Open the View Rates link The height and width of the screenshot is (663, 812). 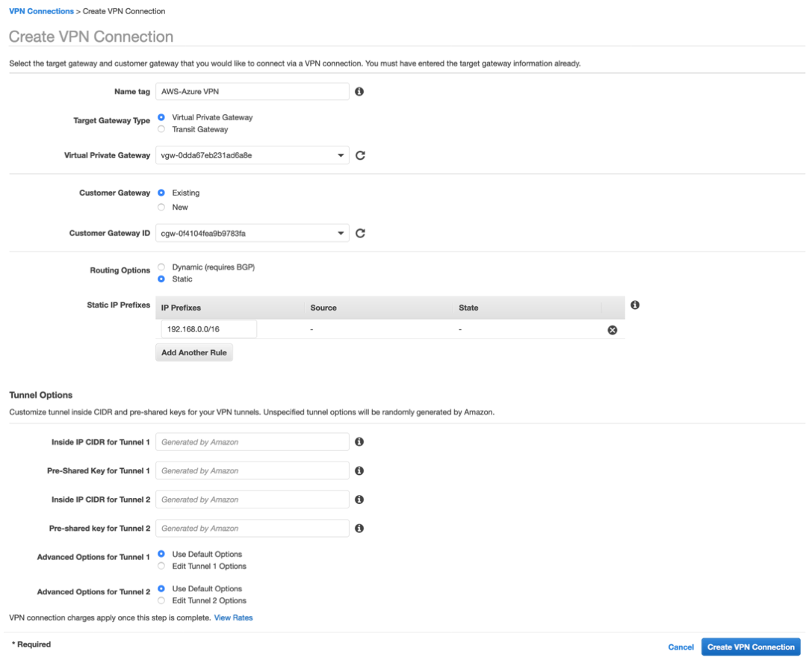click(234, 617)
